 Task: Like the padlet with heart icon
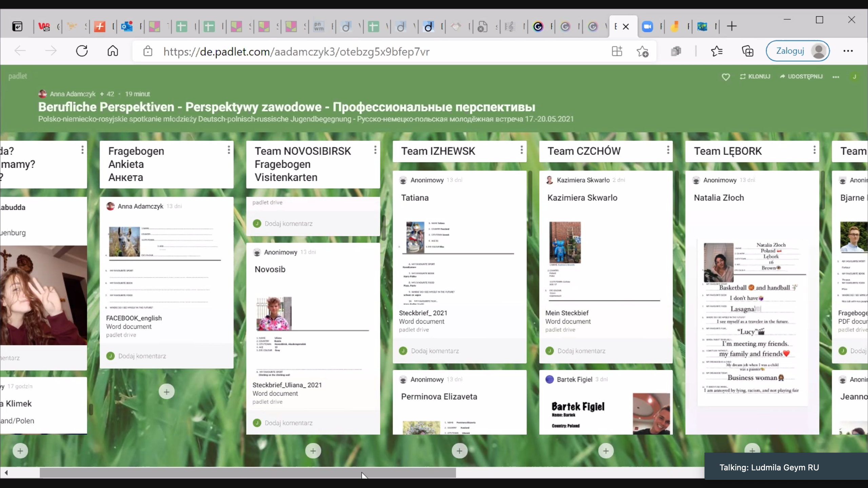point(726,77)
